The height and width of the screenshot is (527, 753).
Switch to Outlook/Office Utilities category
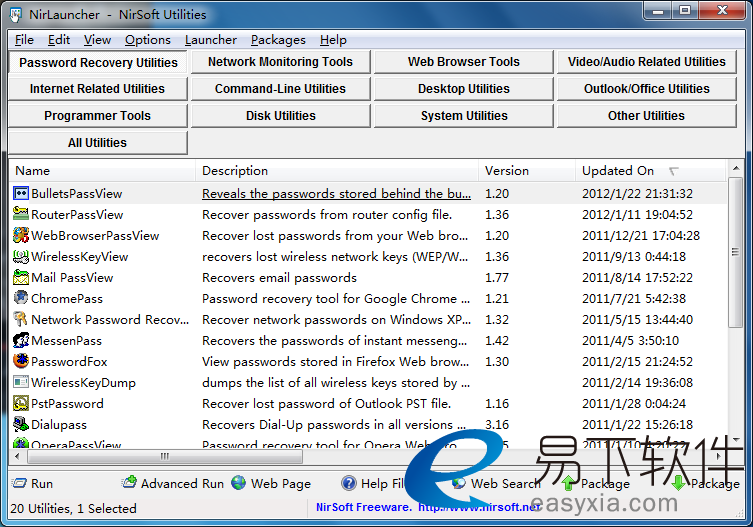646,89
